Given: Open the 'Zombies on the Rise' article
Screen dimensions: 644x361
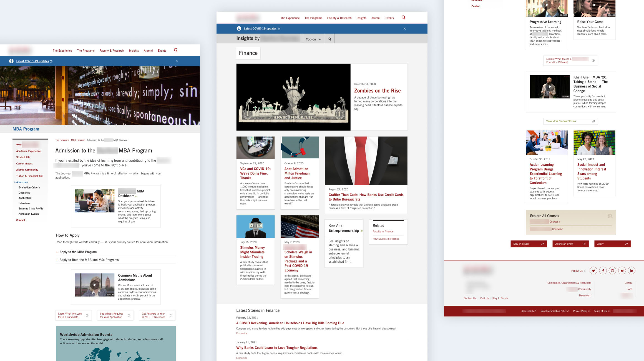Looking at the screenshot, I should pyautogui.click(x=377, y=91).
